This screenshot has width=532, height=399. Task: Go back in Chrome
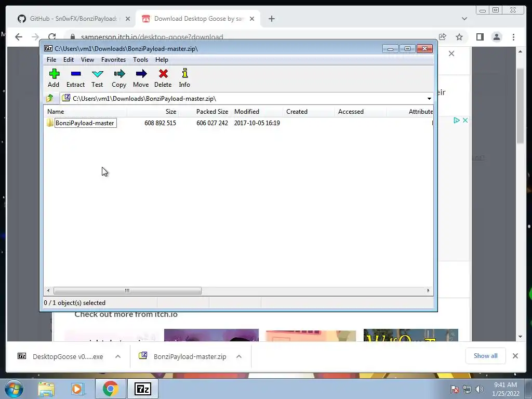tap(19, 37)
